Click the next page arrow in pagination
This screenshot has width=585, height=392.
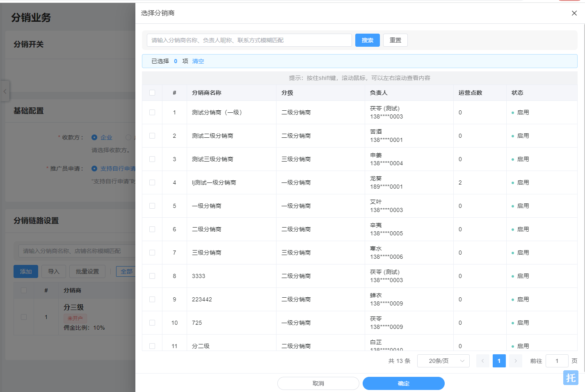[515, 361]
